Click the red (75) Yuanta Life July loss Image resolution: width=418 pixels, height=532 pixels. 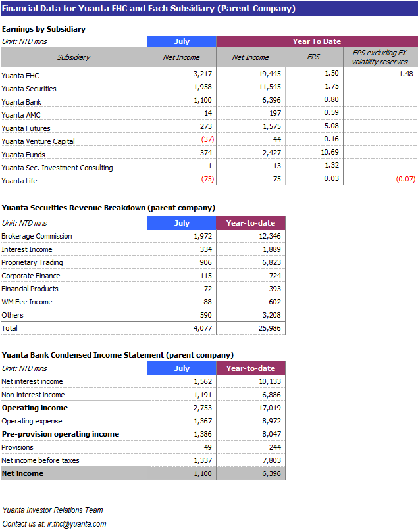(207, 179)
